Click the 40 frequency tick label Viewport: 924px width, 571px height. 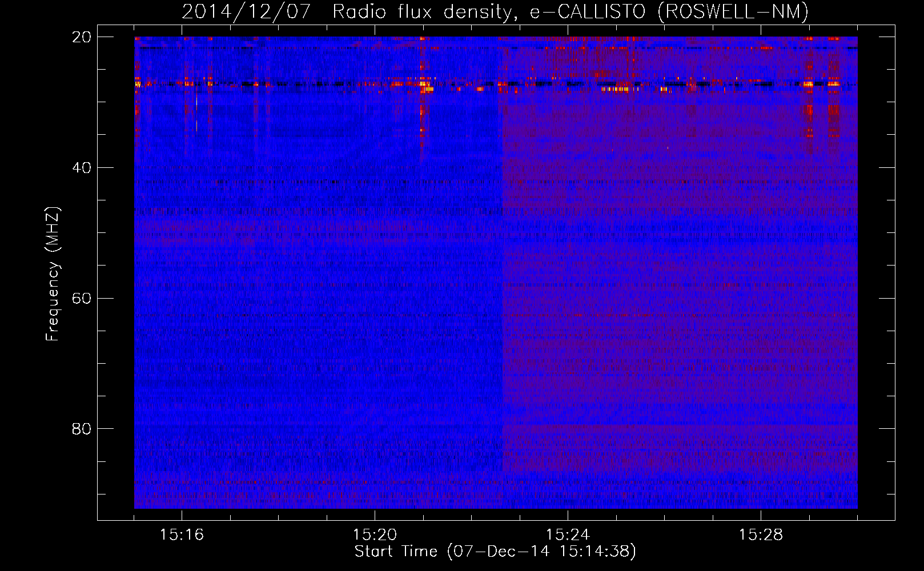coord(82,168)
